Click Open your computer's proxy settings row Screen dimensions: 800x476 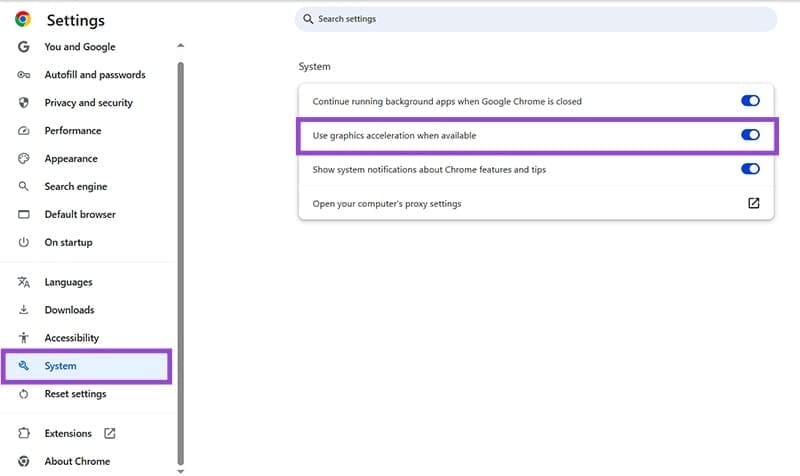[x=536, y=203]
